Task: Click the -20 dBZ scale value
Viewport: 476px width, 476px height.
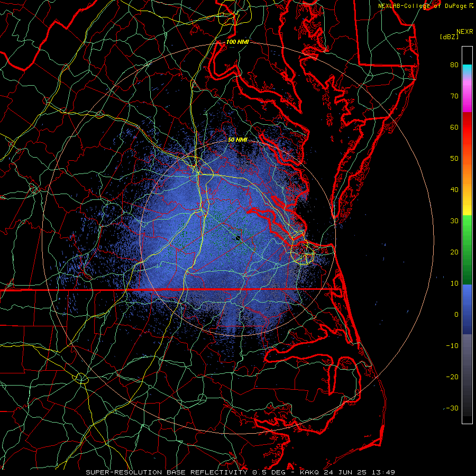Action: 452,377
